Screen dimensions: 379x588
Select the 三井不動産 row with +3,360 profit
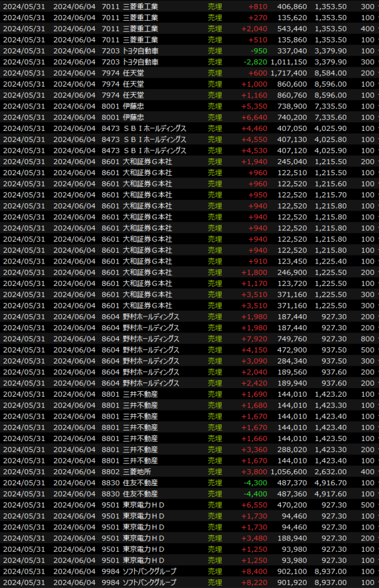(140, 450)
